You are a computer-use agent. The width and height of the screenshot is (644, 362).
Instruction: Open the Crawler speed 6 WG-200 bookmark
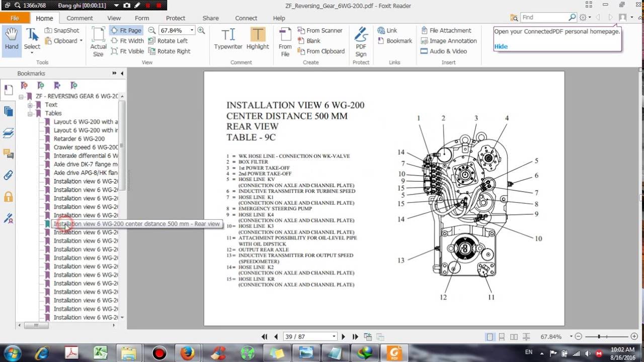(86, 147)
